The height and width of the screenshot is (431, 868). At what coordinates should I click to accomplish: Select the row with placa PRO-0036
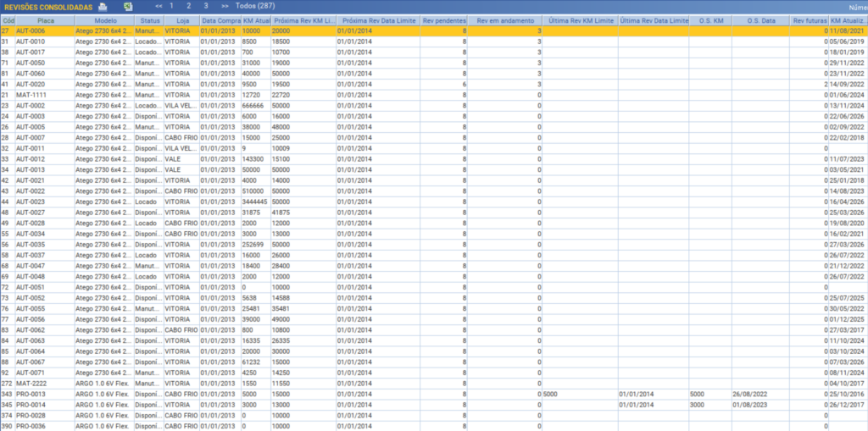point(434,426)
